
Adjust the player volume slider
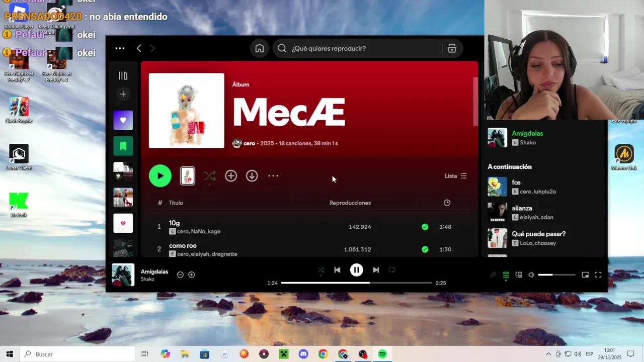coord(556,275)
